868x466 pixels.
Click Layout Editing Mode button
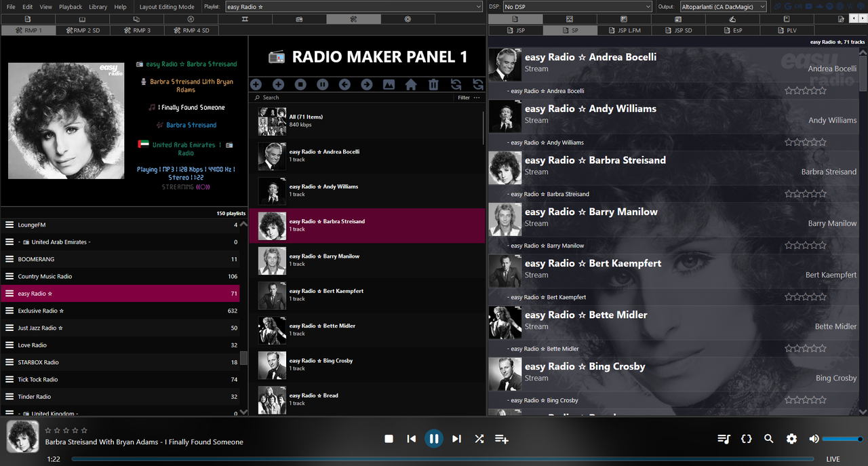167,7
